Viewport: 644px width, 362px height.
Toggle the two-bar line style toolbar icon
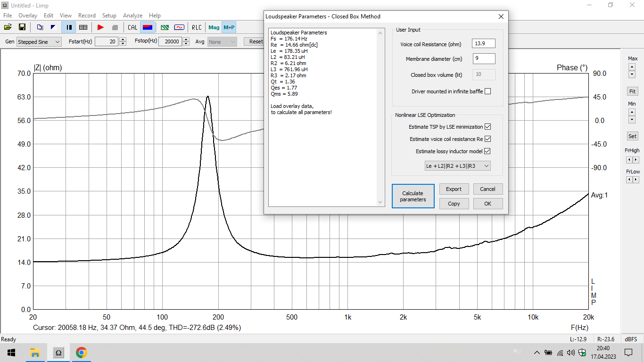(69, 27)
